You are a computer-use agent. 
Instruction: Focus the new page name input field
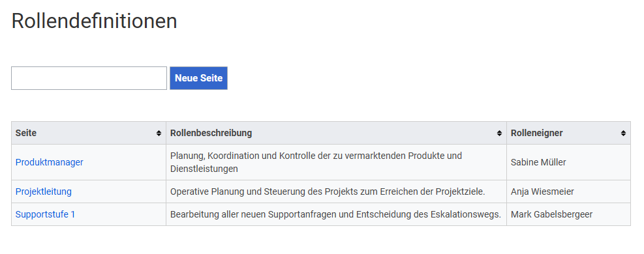click(x=89, y=78)
